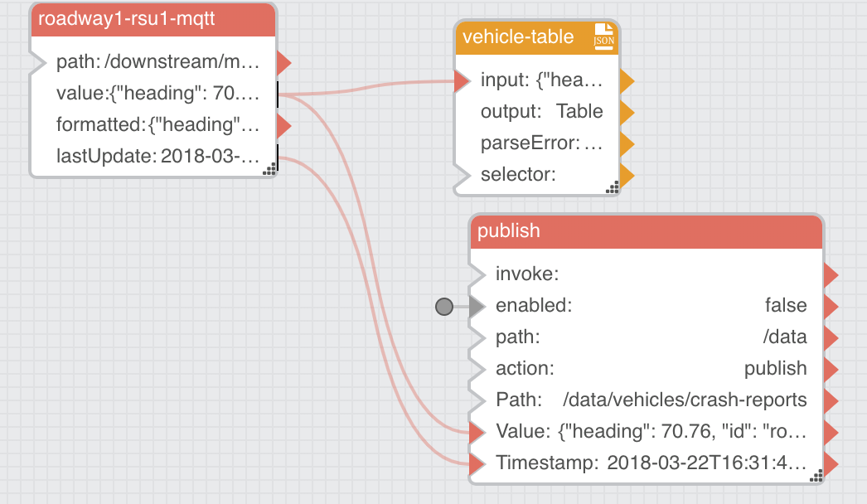The width and height of the screenshot is (867, 504).
Task: Click the selector row input connector
Action: coord(463,176)
